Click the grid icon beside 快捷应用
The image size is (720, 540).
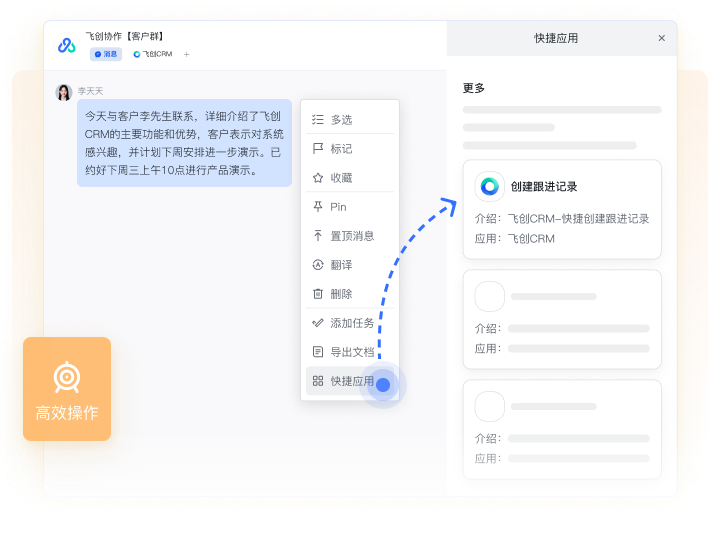tap(318, 381)
